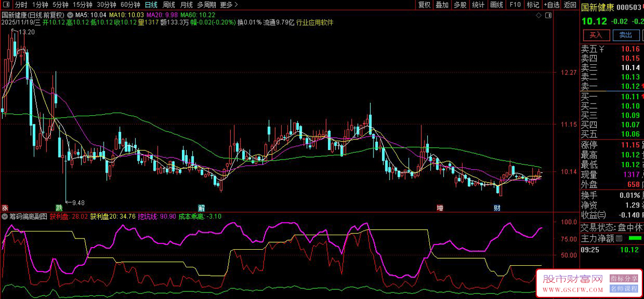This screenshot has height=299, width=644.
Task: Click the 现量 value 1317
Action: click(x=631, y=175)
